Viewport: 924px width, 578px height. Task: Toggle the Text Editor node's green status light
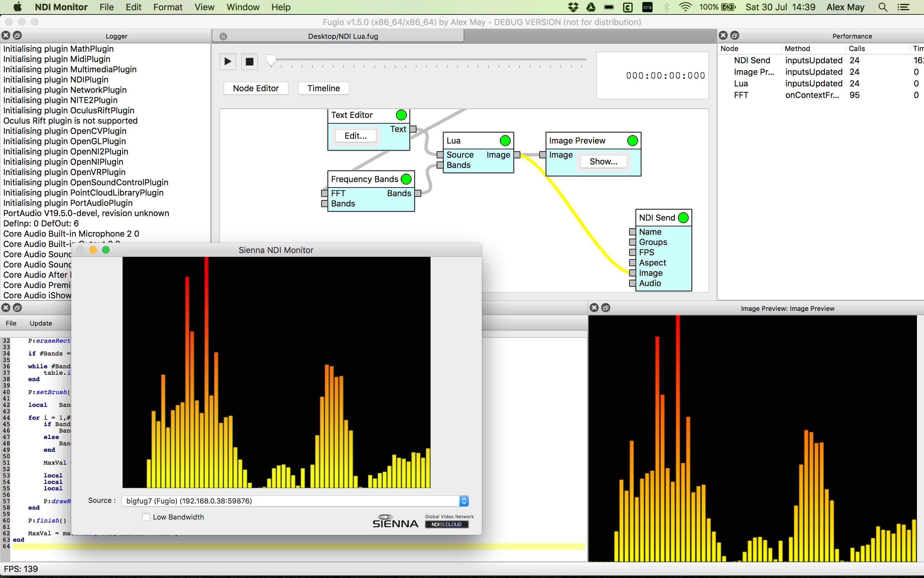point(401,115)
